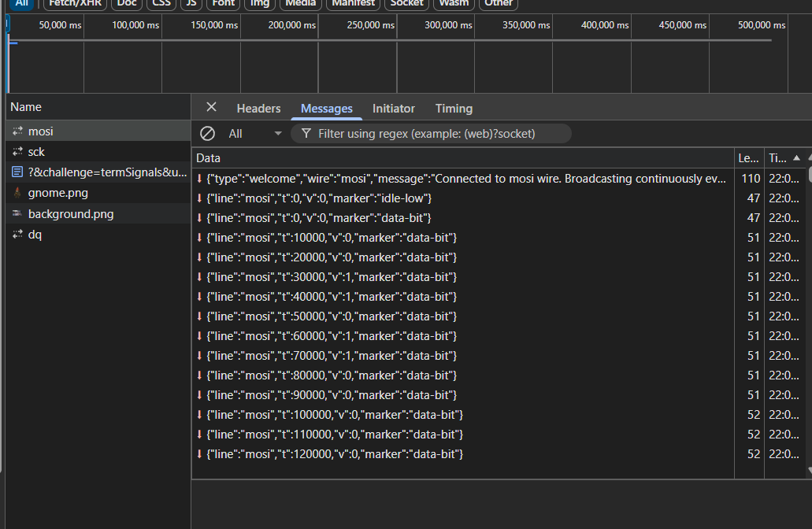Screen dimensions: 812x529
Task: Select message row with t:60000
Action: (499, 336)
